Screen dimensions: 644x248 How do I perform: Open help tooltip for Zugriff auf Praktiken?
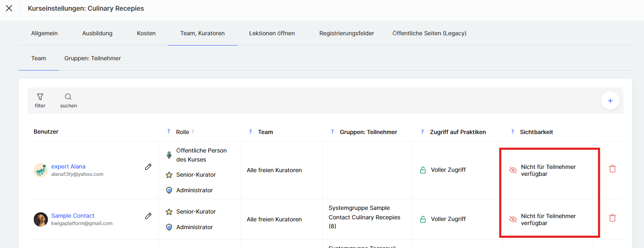tap(422, 132)
